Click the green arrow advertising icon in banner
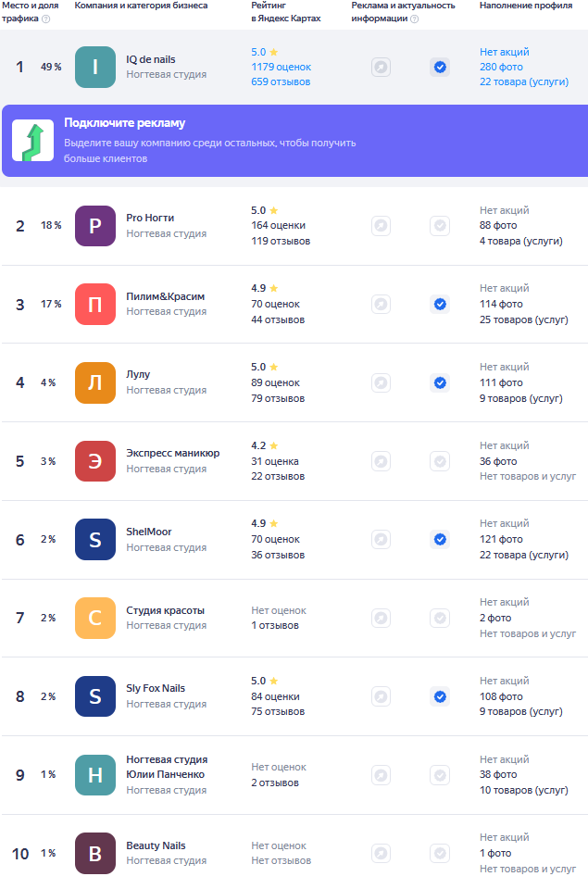Image resolution: width=588 pixels, height=889 pixels. point(33,141)
